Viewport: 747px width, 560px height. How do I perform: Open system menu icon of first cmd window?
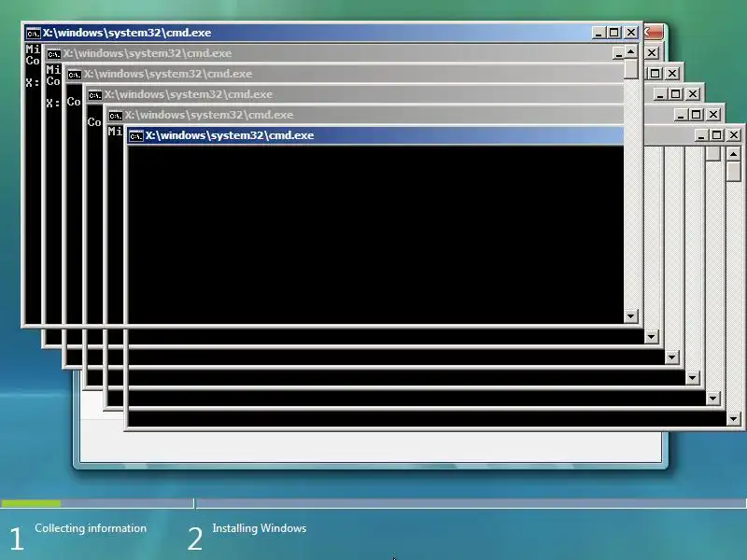click(34, 34)
